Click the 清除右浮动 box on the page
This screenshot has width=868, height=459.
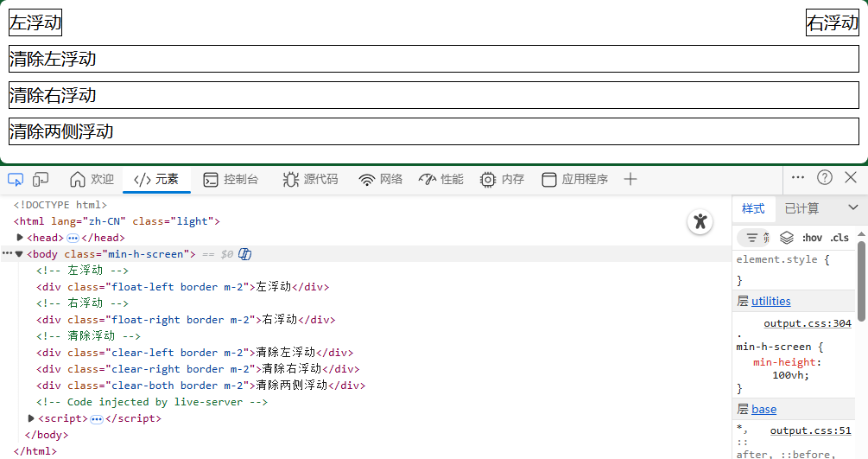coord(434,95)
